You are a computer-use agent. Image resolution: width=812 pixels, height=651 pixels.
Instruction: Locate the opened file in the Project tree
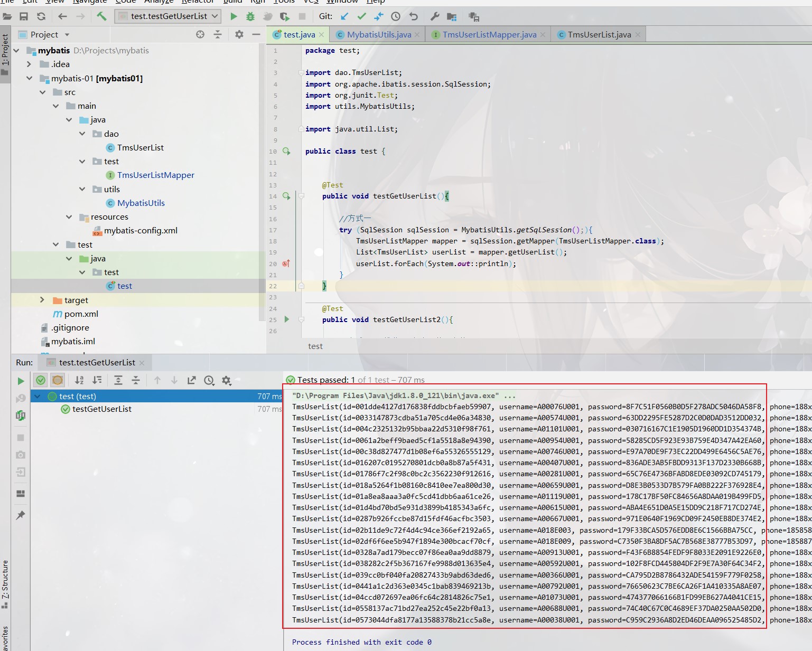pyautogui.click(x=200, y=34)
